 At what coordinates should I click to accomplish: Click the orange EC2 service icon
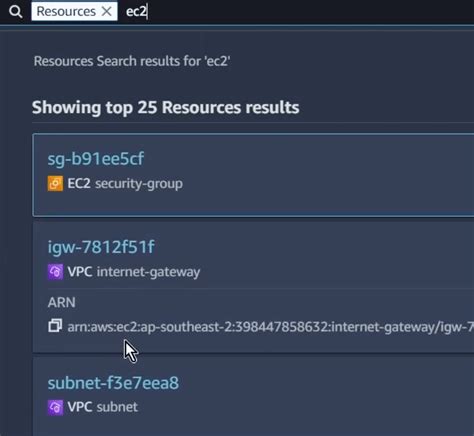click(55, 184)
